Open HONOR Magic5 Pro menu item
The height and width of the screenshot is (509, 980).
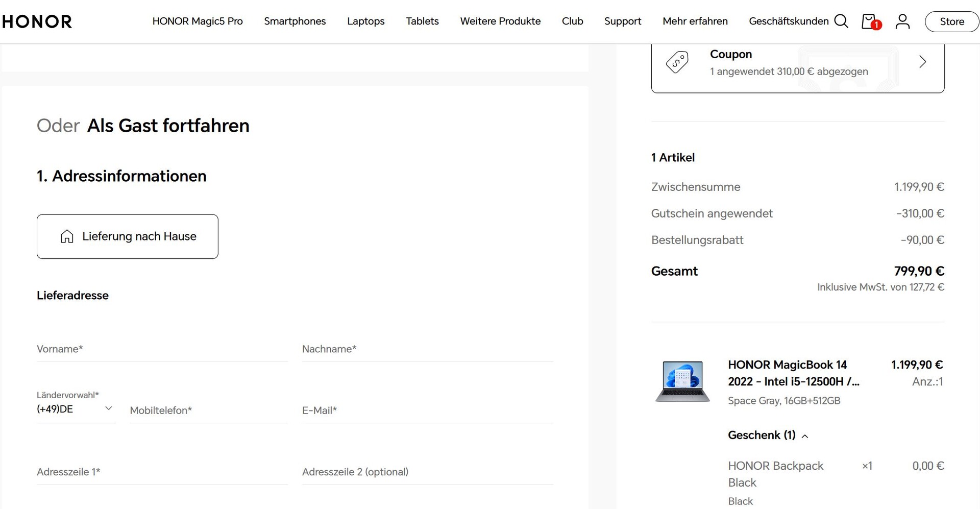click(x=198, y=21)
